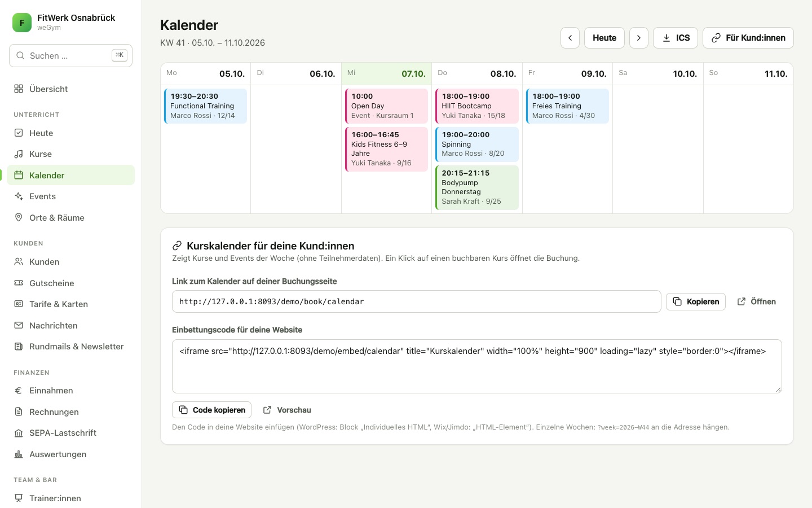Open Einnahmen under Finanzen

point(70,390)
